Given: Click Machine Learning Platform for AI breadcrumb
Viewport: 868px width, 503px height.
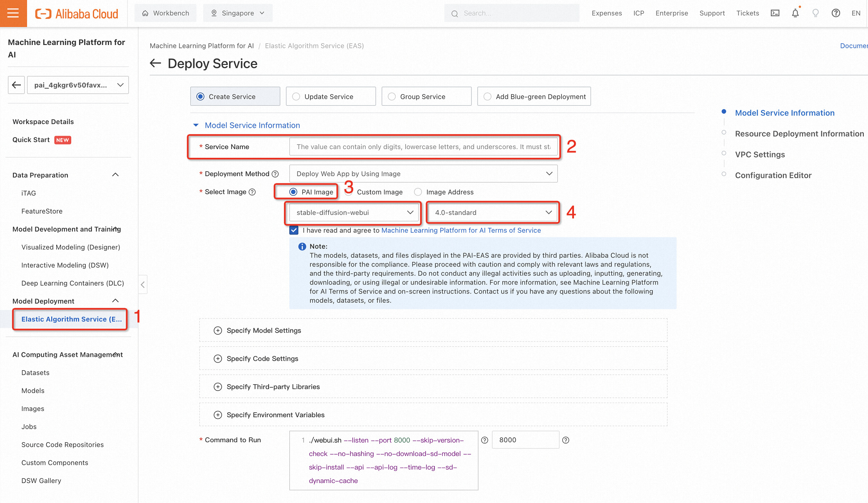Looking at the screenshot, I should pos(202,46).
